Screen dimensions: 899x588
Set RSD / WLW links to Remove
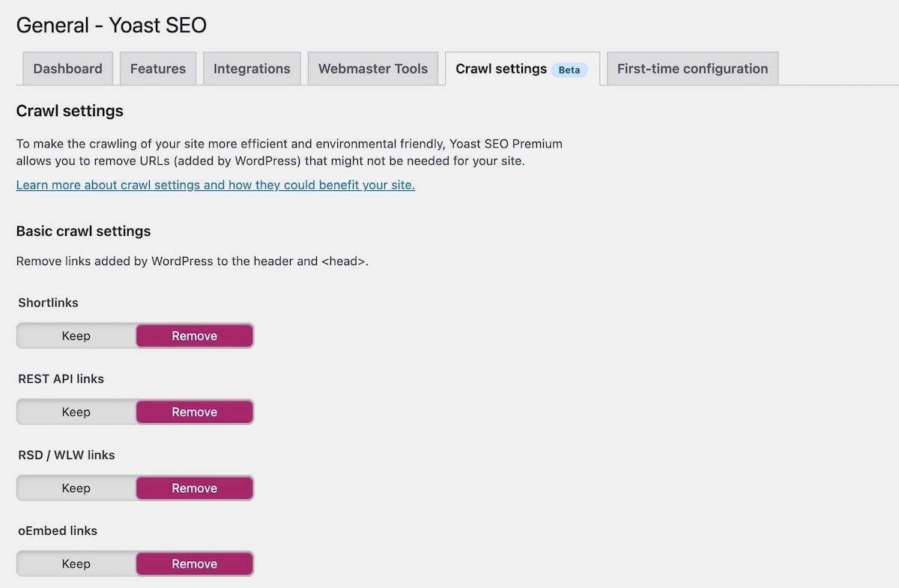[x=194, y=488]
